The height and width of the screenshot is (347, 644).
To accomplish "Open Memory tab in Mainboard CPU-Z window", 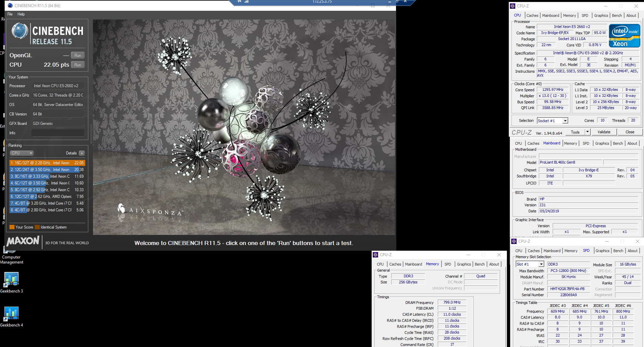I will click(571, 143).
